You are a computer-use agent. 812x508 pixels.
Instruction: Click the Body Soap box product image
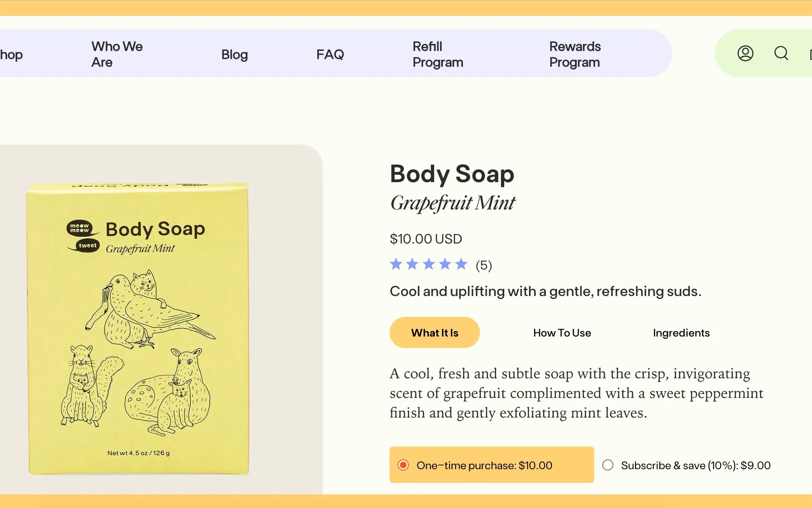pos(138,328)
